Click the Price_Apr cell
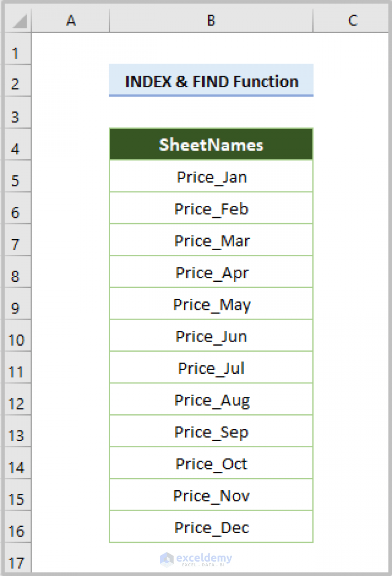 point(211,272)
